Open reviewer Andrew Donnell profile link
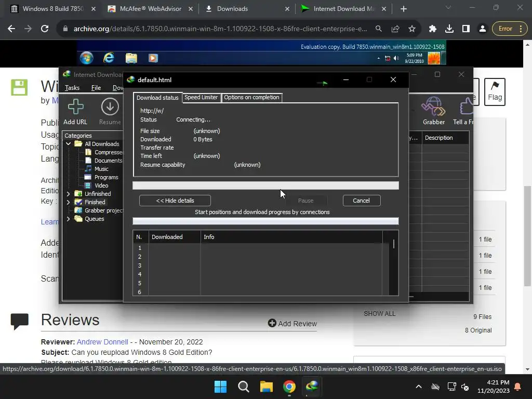Viewport: 532px width, 399px height. point(102,342)
